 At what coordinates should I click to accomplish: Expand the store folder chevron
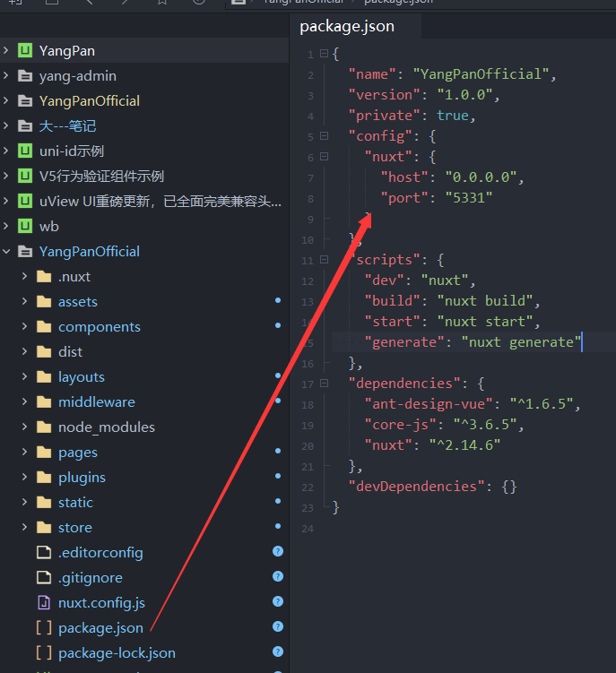pyautogui.click(x=24, y=528)
